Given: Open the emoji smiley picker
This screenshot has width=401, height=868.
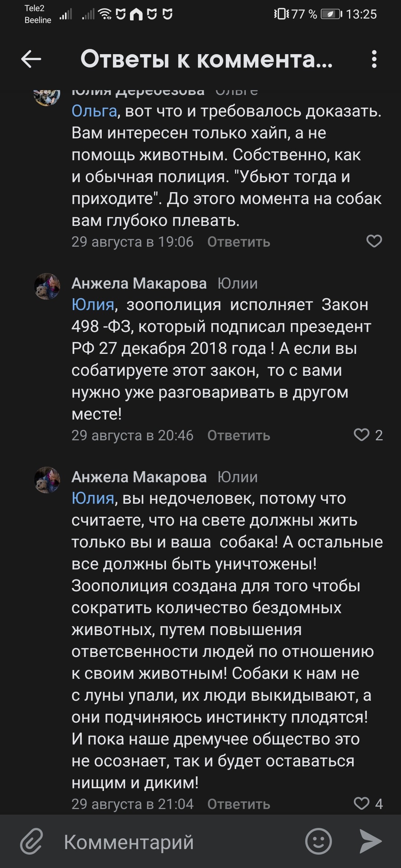Looking at the screenshot, I should click(318, 841).
